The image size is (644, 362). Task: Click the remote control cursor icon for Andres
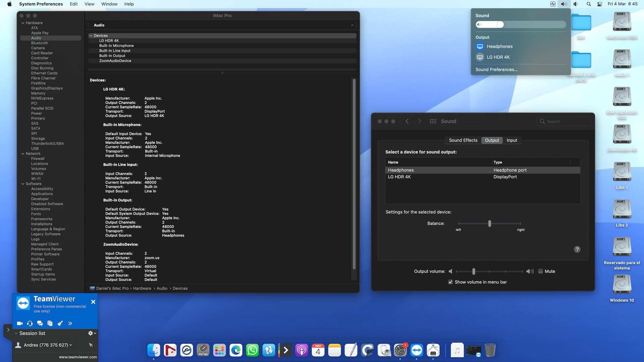(91, 345)
